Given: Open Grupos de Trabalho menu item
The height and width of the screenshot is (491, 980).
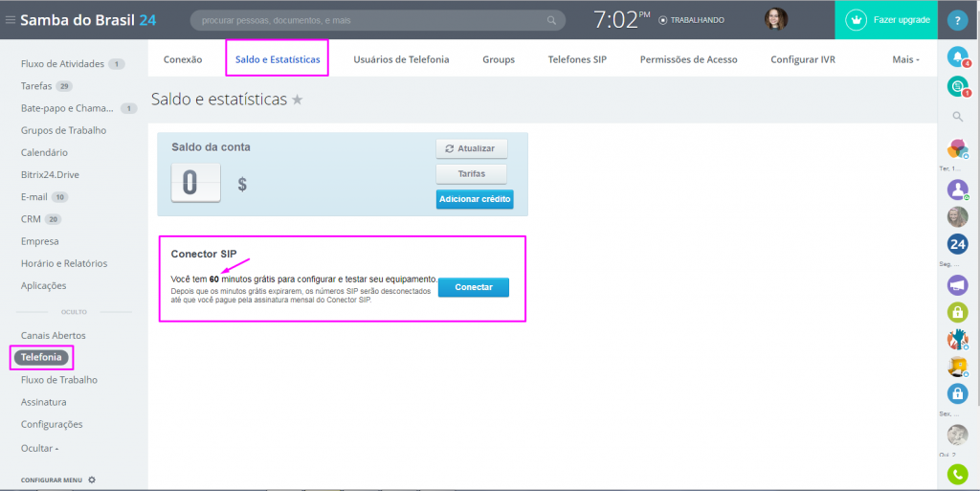Looking at the screenshot, I should tap(64, 130).
